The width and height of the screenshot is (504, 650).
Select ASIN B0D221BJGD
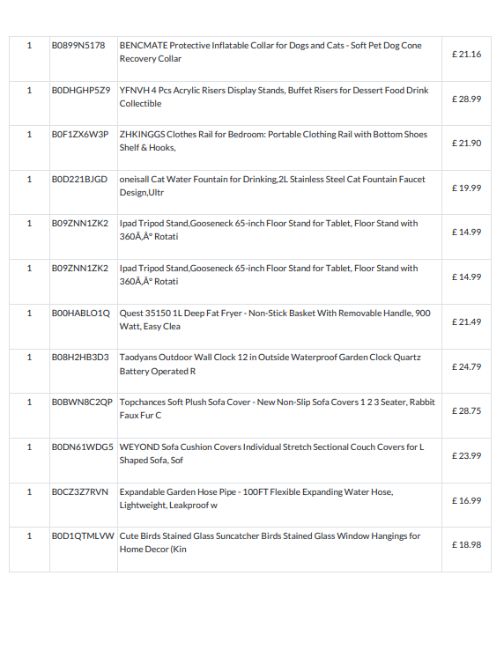tap(80, 179)
